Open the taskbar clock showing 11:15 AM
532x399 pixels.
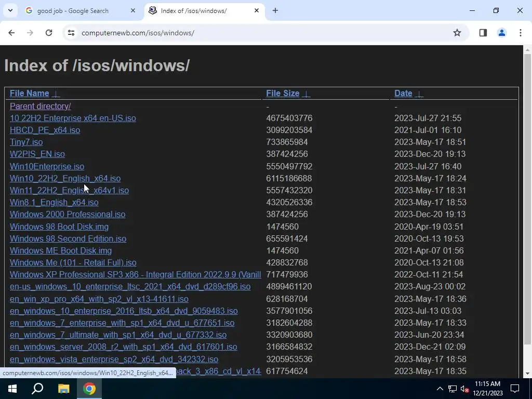488,389
